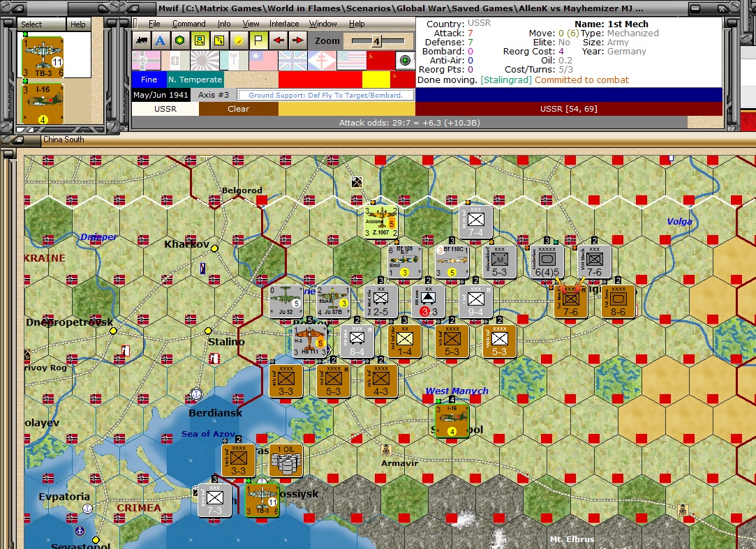Click the Soviet 1-4 infantry counter
This screenshot has width=756, height=549.
coord(404,341)
